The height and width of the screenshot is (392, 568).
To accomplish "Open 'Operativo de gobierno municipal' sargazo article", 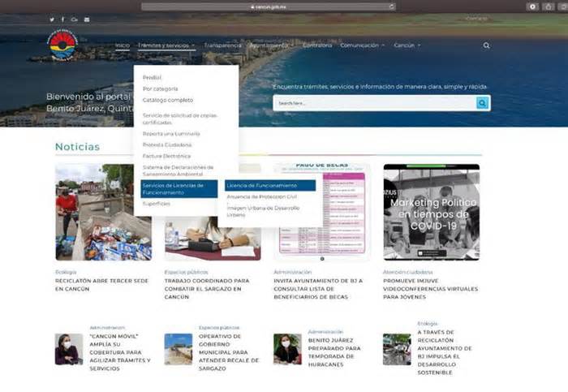I will coord(229,352).
